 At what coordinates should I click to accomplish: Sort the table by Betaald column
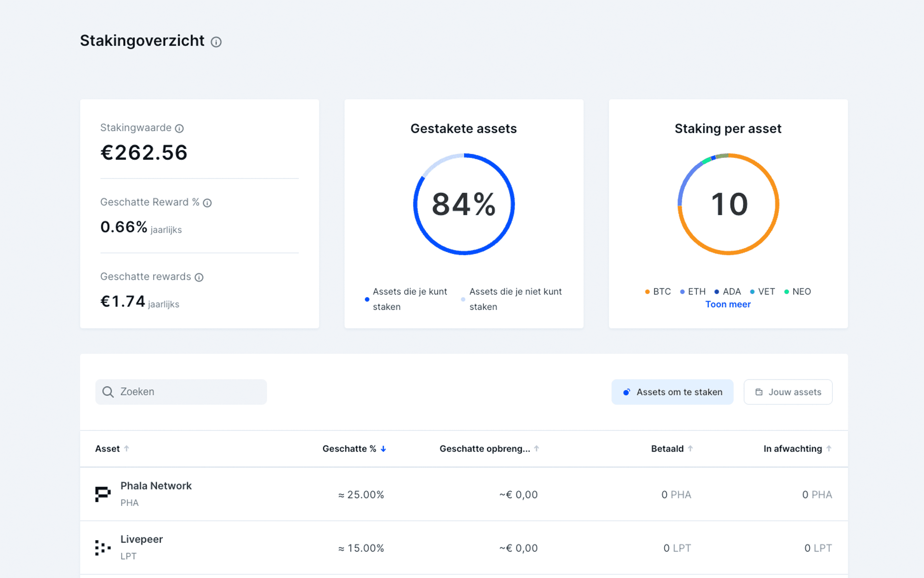click(672, 449)
